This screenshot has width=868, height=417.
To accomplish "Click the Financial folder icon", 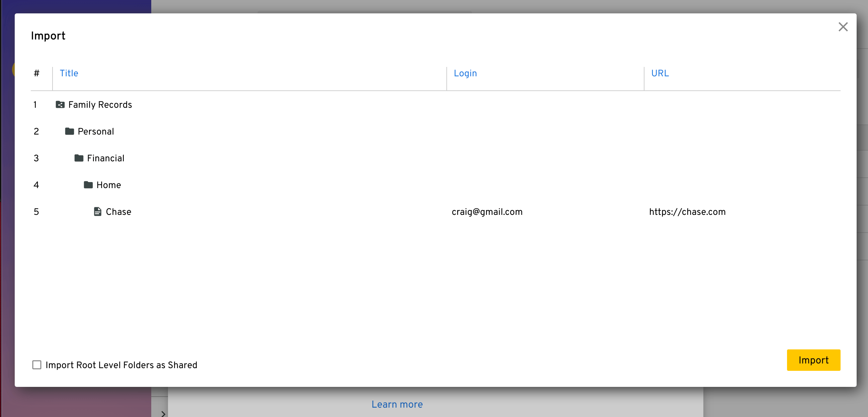I will tap(79, 158).
